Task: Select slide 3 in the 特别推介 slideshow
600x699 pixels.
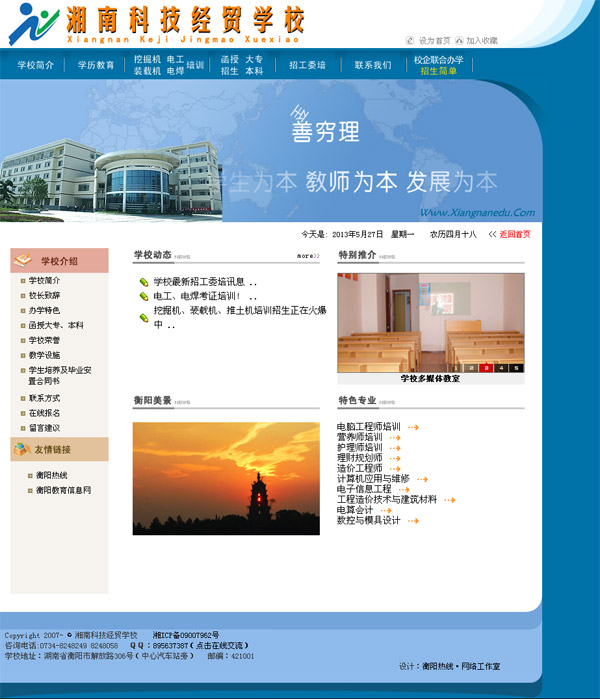Action: pos(486,368)
